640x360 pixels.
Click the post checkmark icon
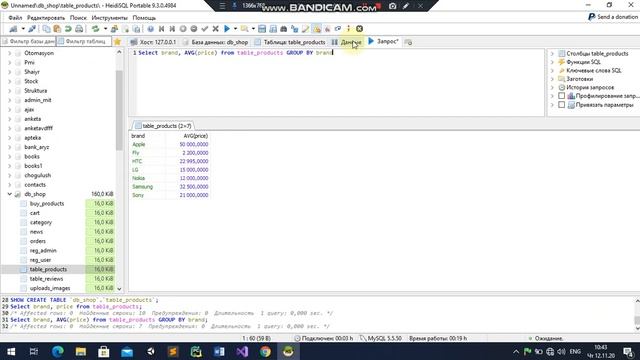click(205, 29)
